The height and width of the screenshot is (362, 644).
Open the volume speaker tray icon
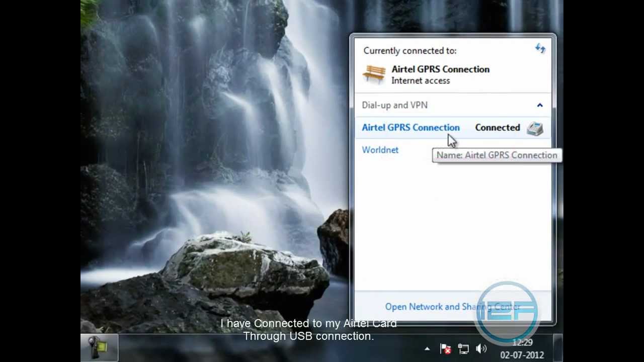point(481,348)
